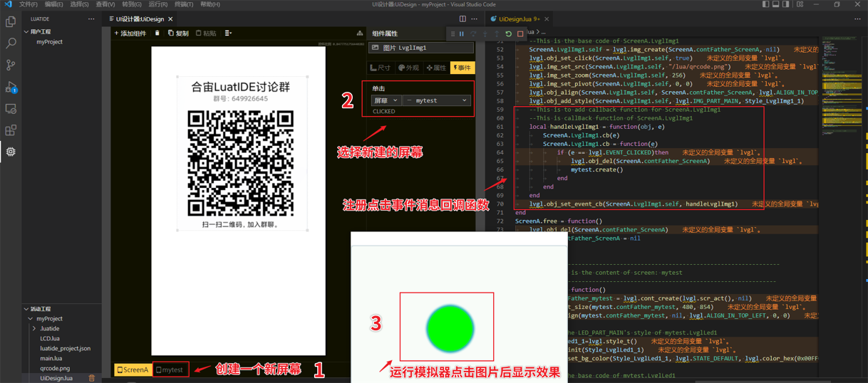The width and height of the screenshot is (868, 383).
Task: Stop debugging with the red square
Action: coord(520,33)
